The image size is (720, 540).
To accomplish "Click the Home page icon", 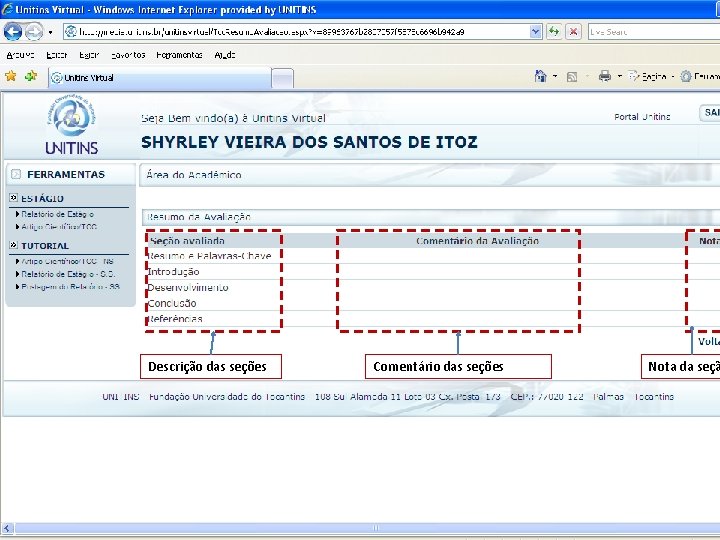I will pyautogui.click(x=540, y=76).
